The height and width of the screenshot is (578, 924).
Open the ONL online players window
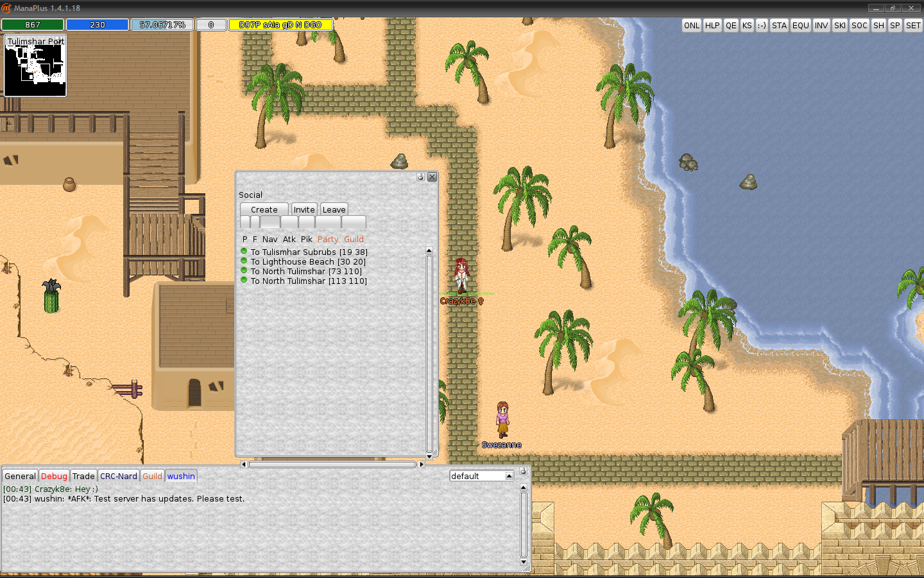(x=692, y=25)
